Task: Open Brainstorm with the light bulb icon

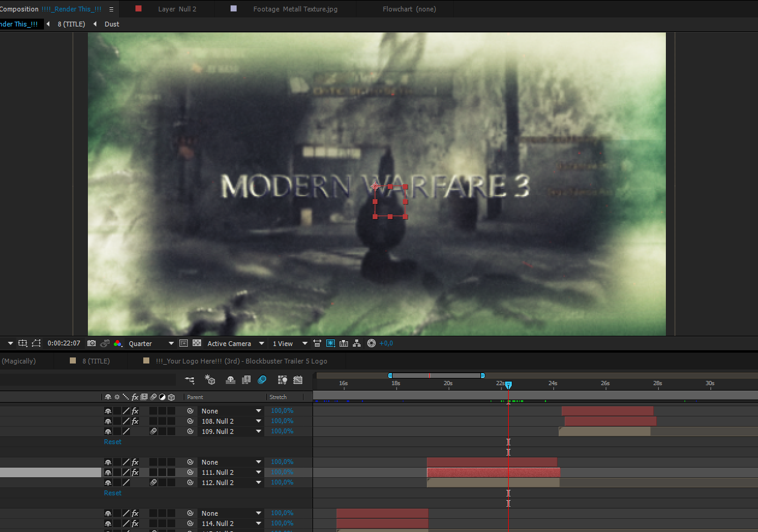Action: pyautogui.click(x=282, y=380)
